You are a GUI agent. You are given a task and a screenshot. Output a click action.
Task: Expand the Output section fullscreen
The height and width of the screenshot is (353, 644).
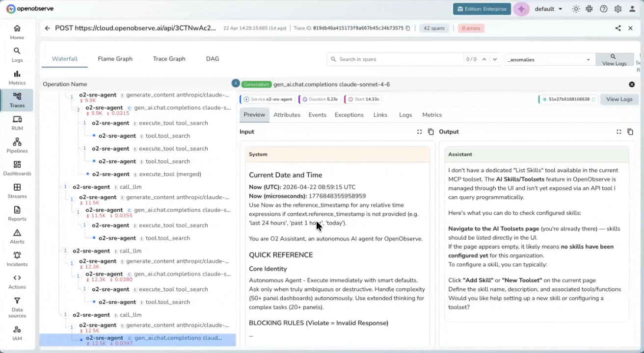pos(619,132)
